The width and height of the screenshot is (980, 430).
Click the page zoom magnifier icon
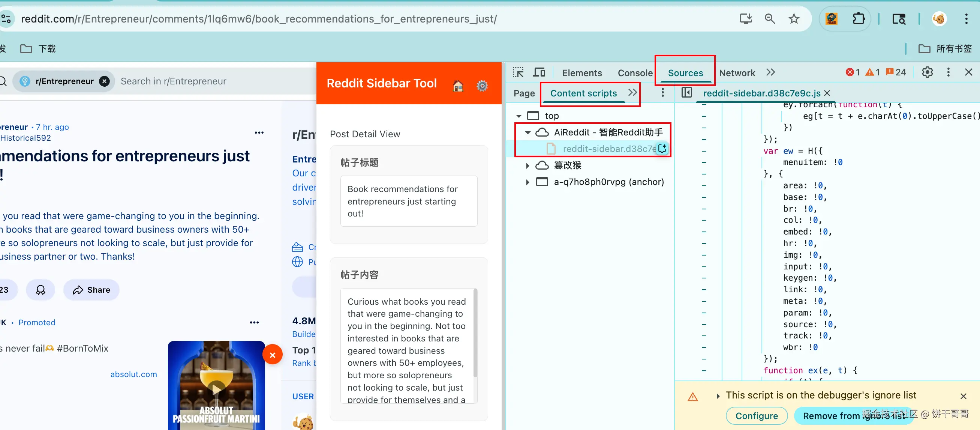point(770,19)
